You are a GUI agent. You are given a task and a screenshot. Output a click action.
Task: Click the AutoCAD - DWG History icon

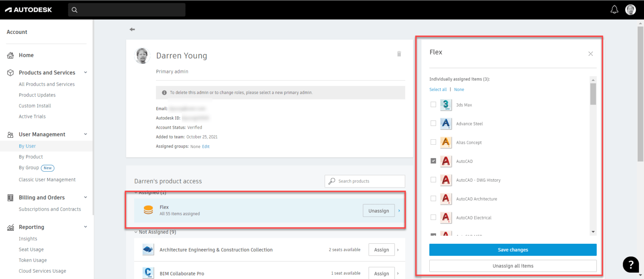point(446,180)
